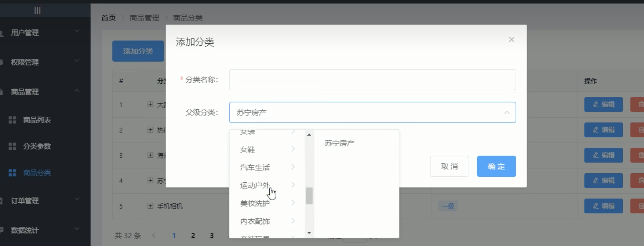Expand the 内衣配饰 submenu chevron
Viewport: 644px width, 246px height.
(293, 221)
